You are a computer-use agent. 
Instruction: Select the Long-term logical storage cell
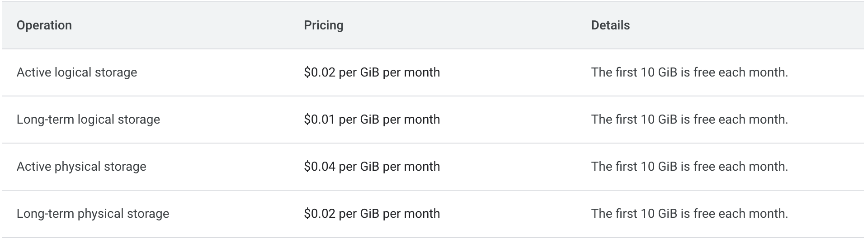click(x=88, y=120)
